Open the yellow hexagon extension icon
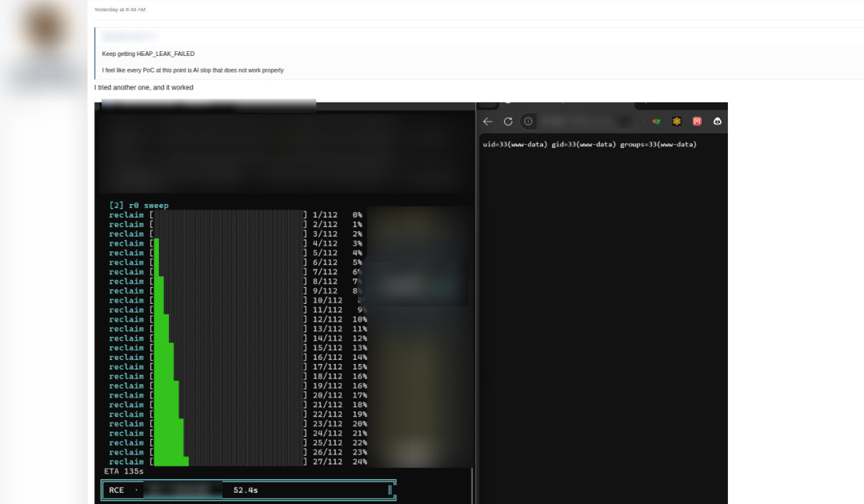The width and height of the screenshot is (864, 504). coord(677,122)
